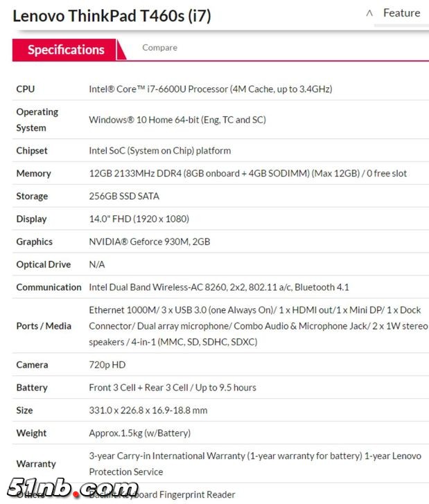This screenshot has height=504, width=429.
Task: Click the Battery row label
Action: click(32, 388)
